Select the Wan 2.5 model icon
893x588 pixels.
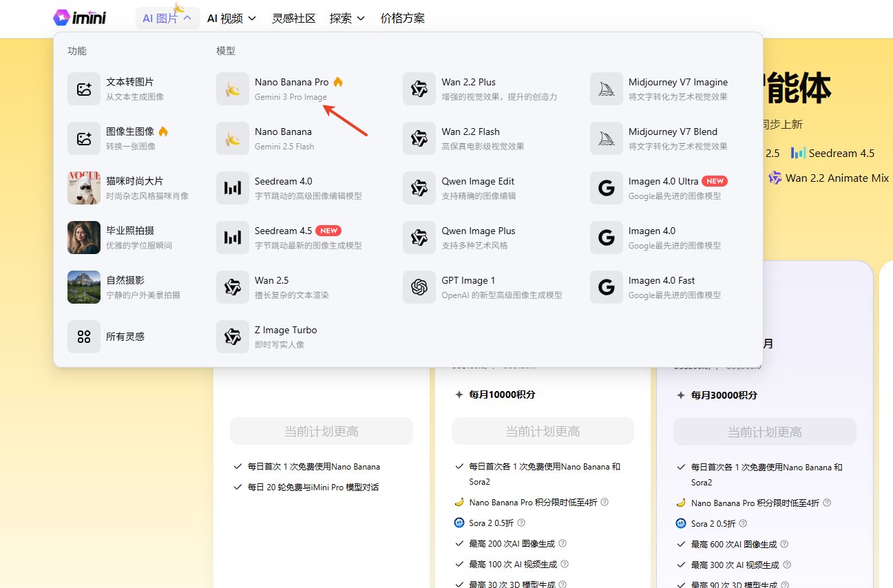[232, 286]
